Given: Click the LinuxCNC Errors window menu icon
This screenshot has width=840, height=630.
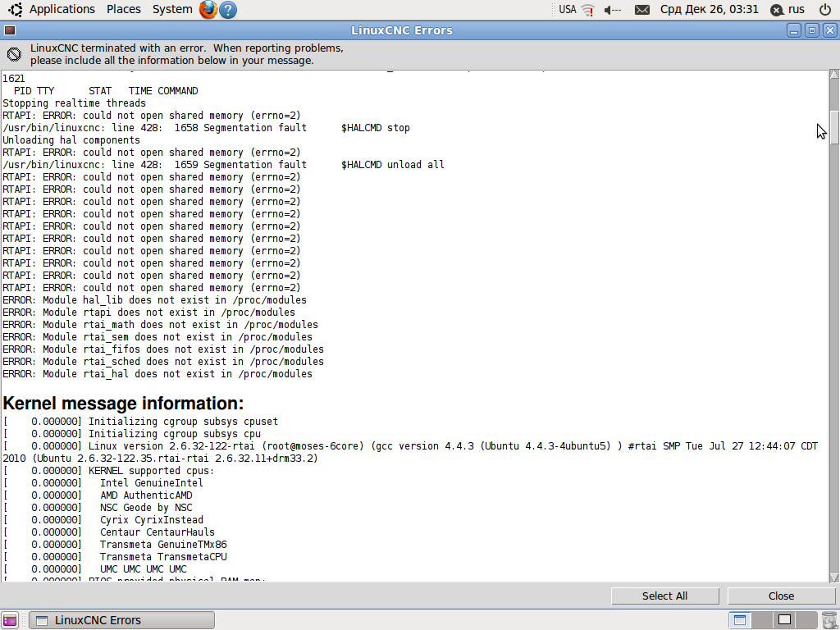Looking at the screenshot, I should click(10, 30).
